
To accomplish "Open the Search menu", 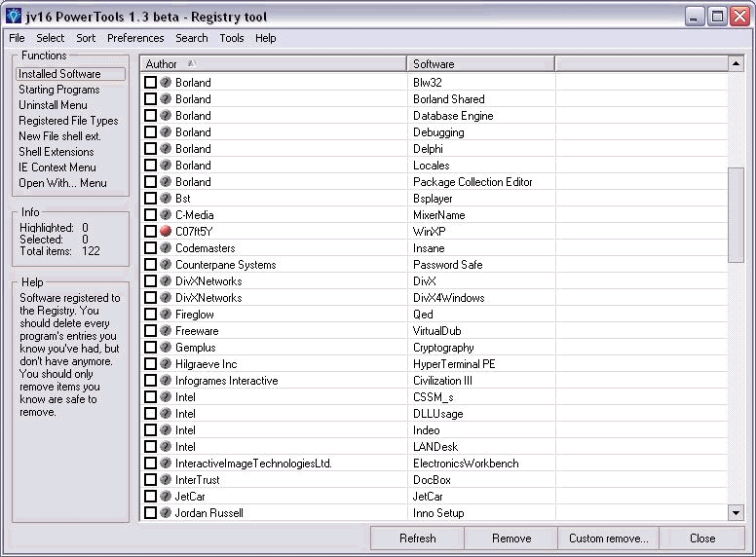I will pyautogui.click(x=191, y=38).
